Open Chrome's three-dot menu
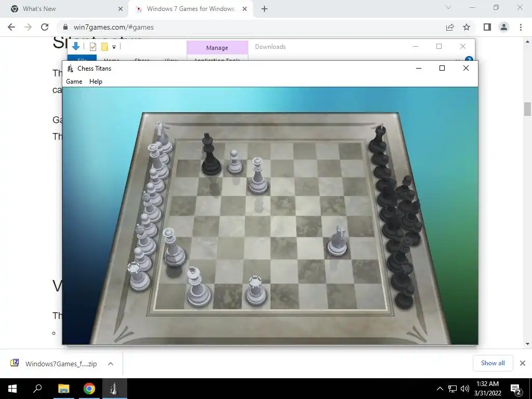532x399 pixels. coord(521,27)
